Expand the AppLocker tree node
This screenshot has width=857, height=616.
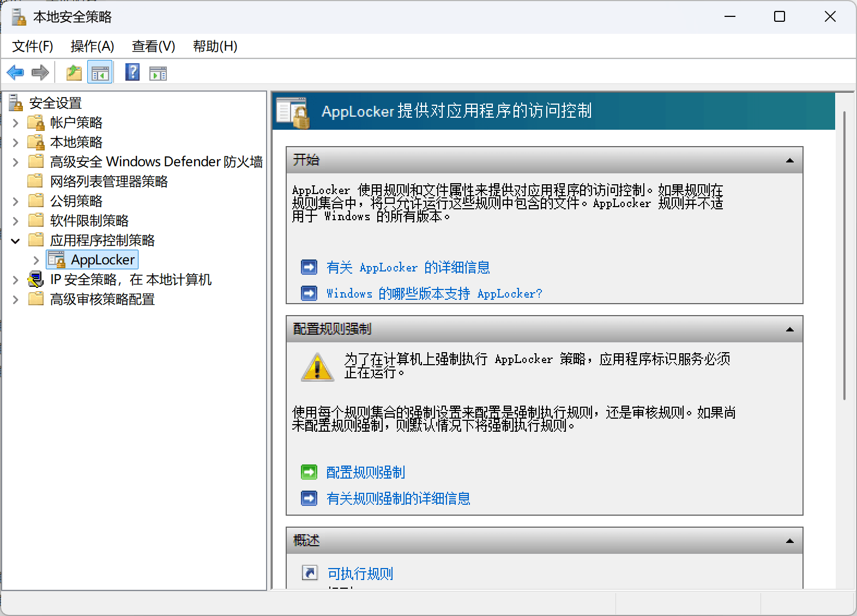pyautogui.click(x=36, y=260)
